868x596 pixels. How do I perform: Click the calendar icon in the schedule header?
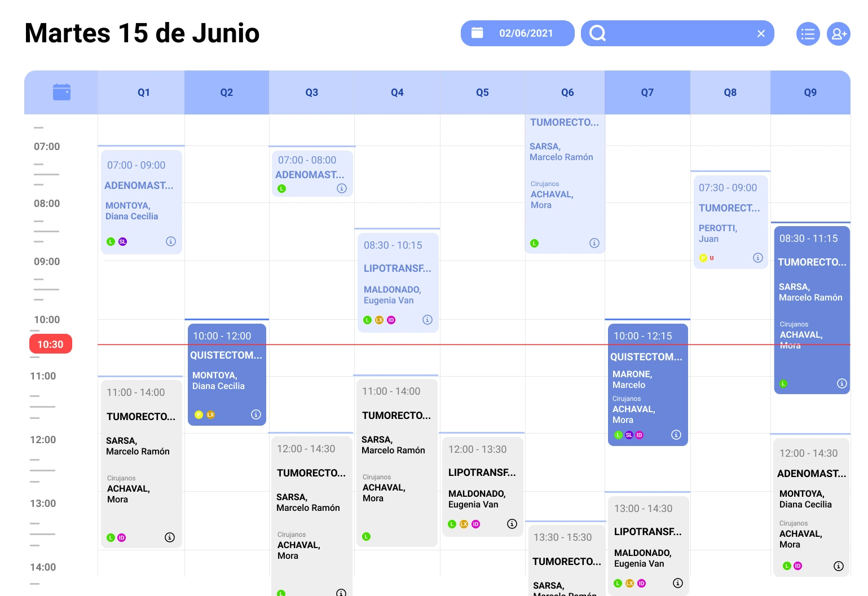[61, 92]
